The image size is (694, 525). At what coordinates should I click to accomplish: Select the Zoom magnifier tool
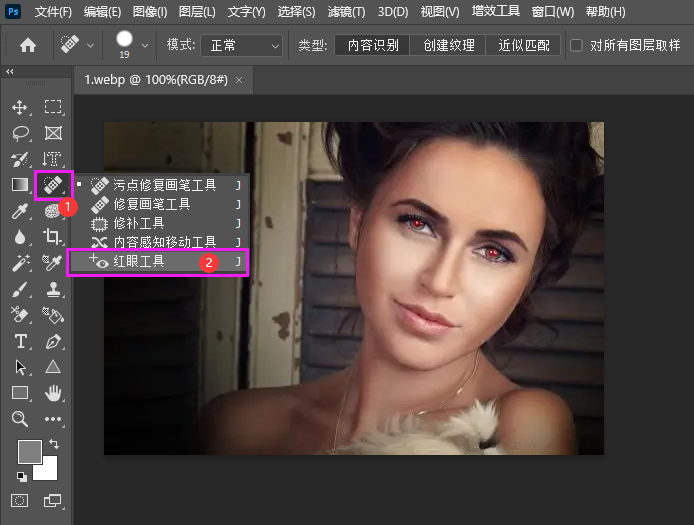[x=20, y=419]
